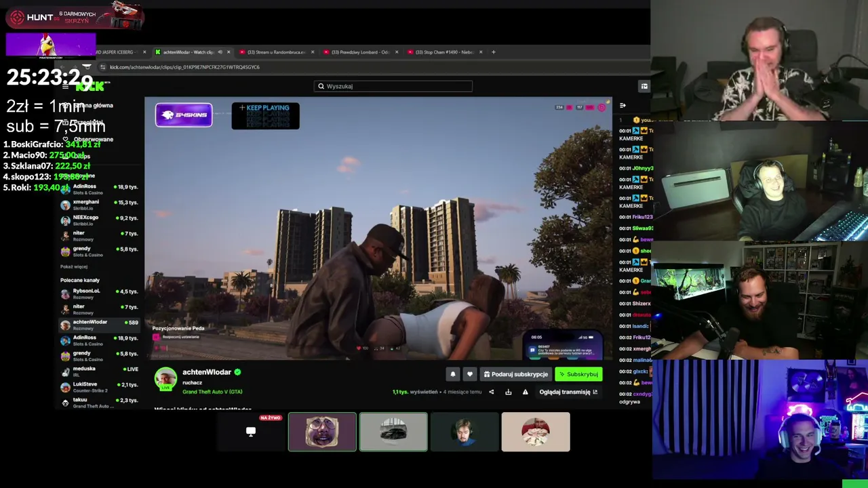Click the Wyszukaj search field

(393, 86)
